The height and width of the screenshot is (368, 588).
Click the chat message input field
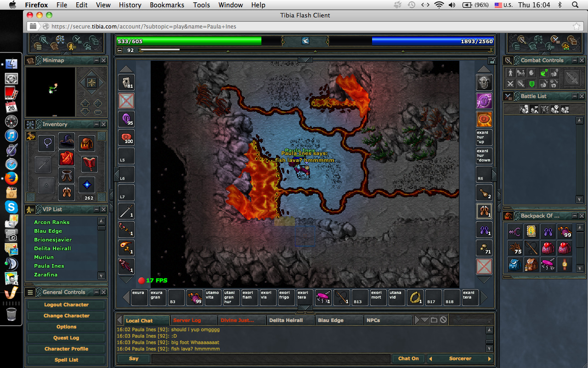271,359
